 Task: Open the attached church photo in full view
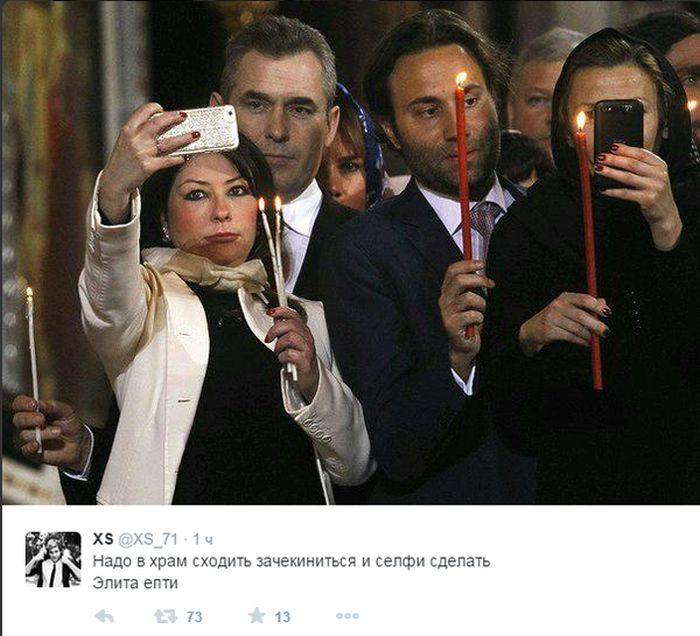coord(350,252)
